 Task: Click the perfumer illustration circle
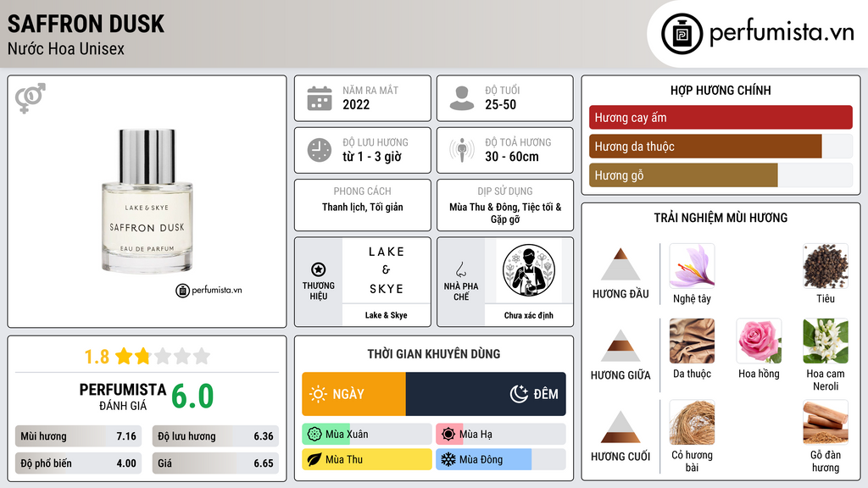[x=529, y=270]
